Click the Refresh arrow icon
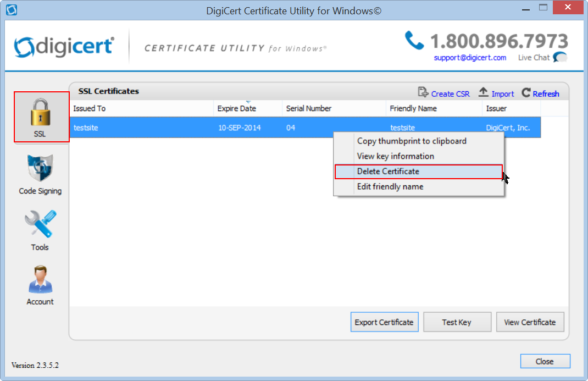The height and width of the screenshot is (381, 588). click(526, 93)
